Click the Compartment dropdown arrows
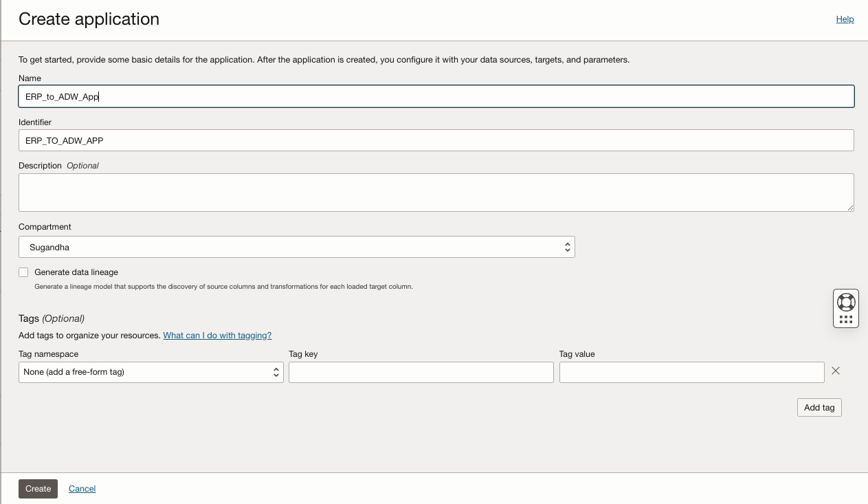Screen dimensions: 868x504 click(x=567, y=247)
